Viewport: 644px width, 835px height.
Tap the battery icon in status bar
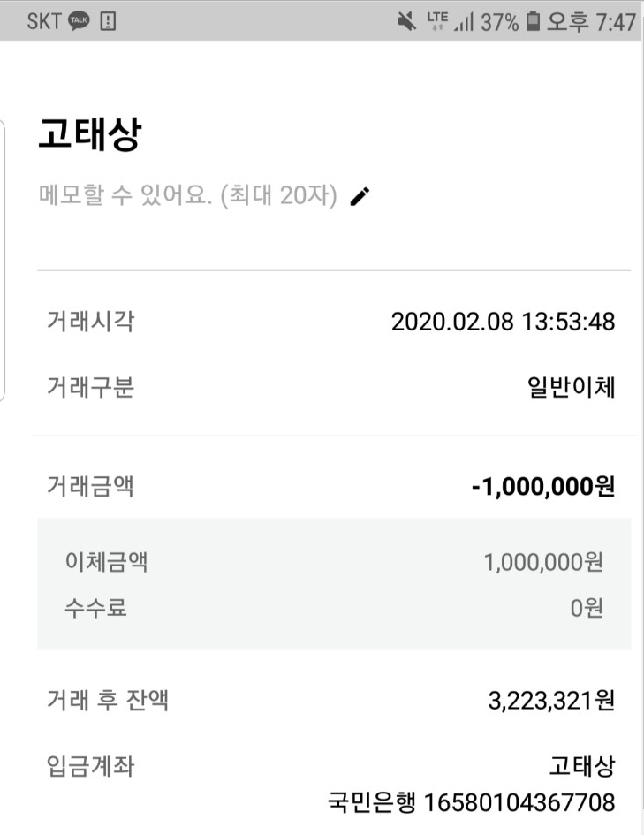coord(533,21)
